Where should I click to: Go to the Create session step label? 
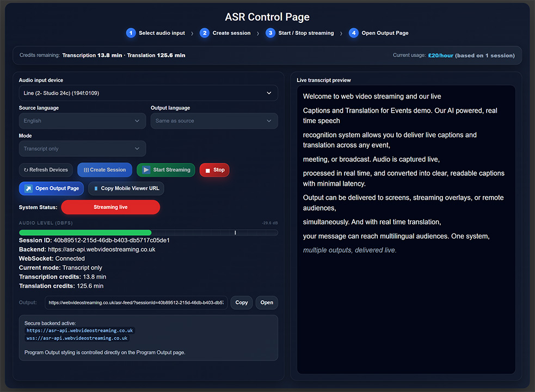coord(231,33)
